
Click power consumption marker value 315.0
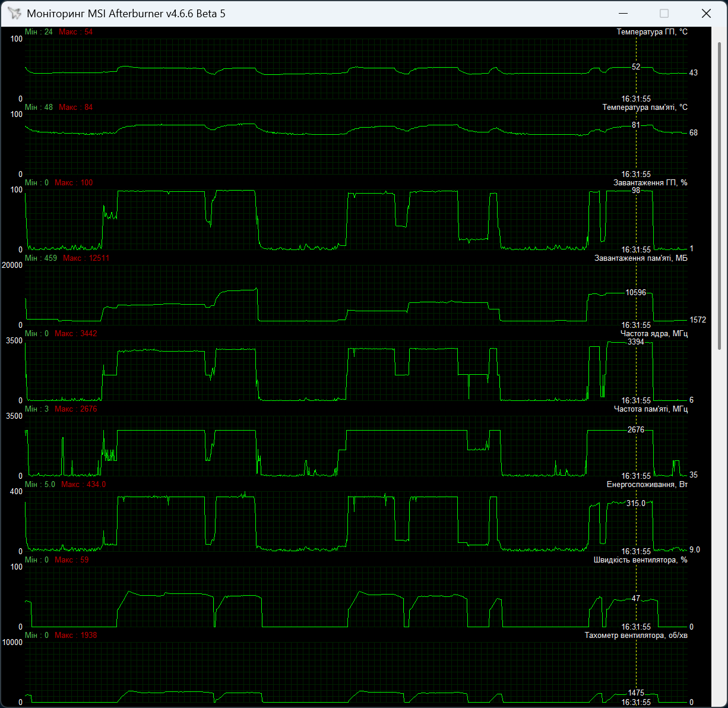point(636,503)
